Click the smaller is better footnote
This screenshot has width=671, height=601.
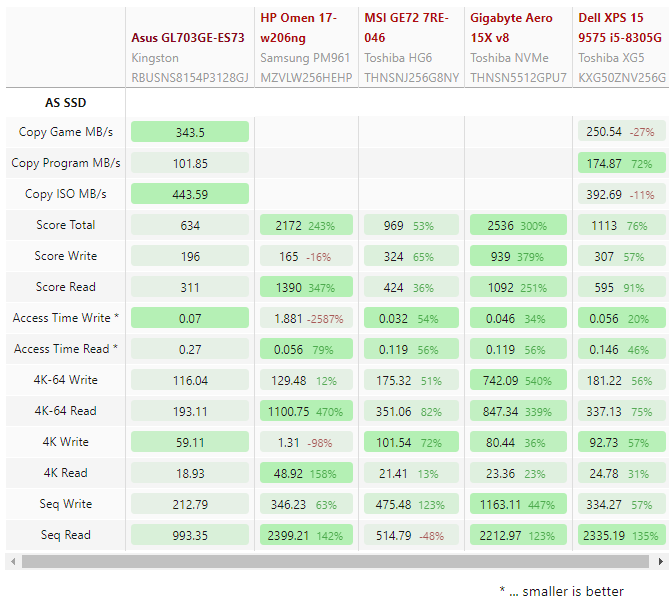(561, 591)
